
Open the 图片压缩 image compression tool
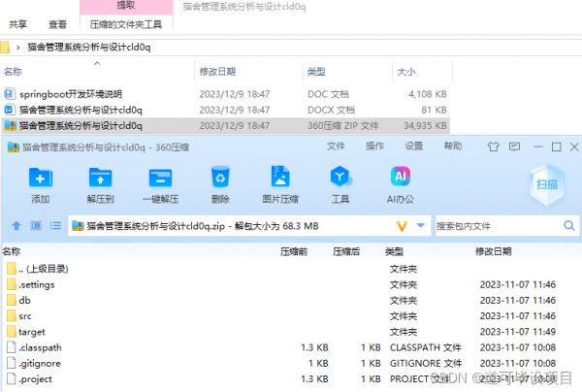tap(280, 176)
